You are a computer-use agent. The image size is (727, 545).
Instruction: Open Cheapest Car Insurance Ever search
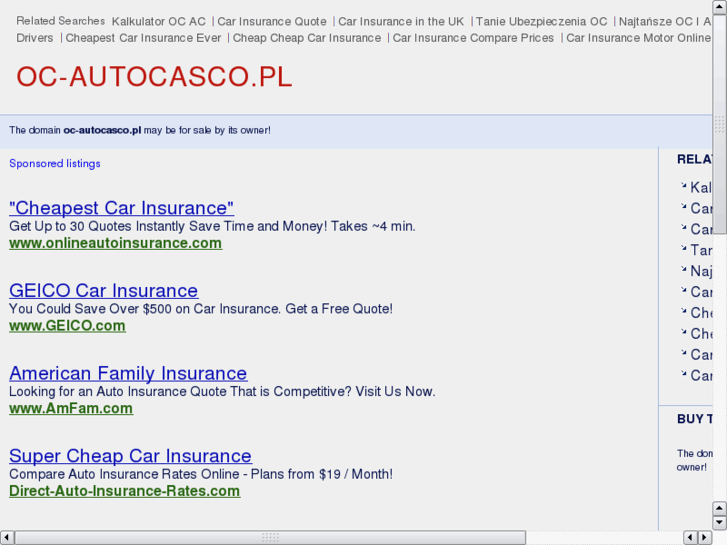143,38
